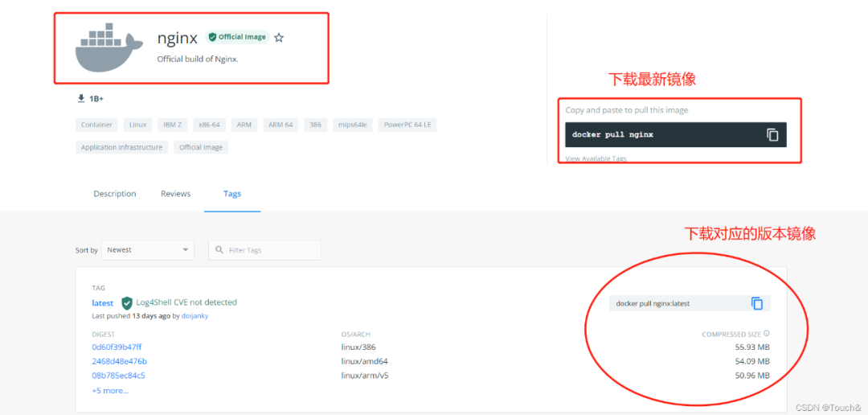The height and width of the screenshot is (415, 868).
Task: Click the Docker whale logo
Action: pyautogui.click(x=109, y=47)
